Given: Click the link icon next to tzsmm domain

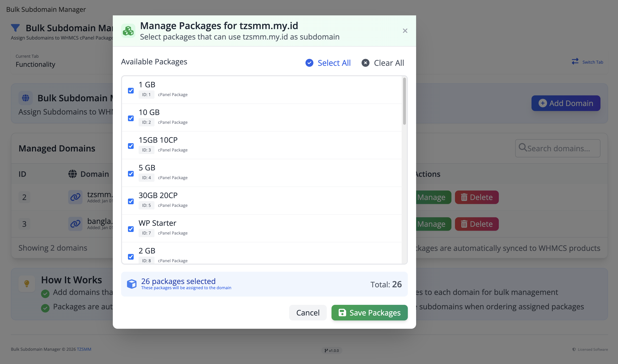Looking at the screenshot, I should click(75, 197).
